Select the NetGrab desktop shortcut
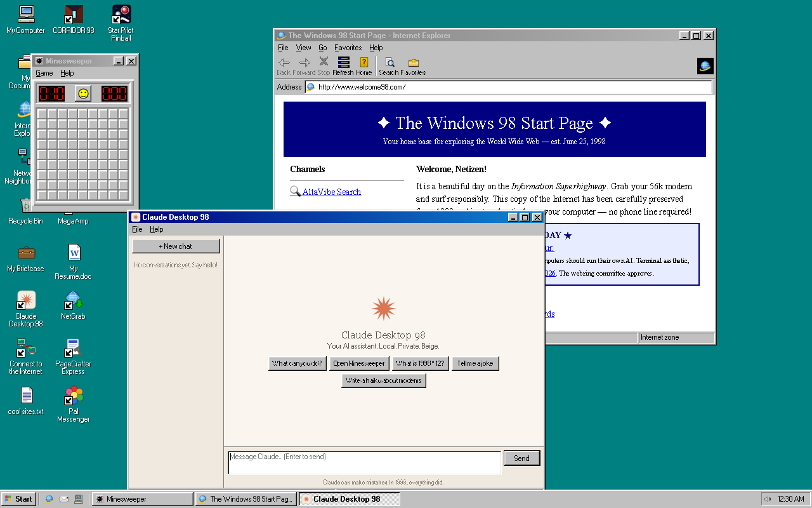 (x=74, y=305)
